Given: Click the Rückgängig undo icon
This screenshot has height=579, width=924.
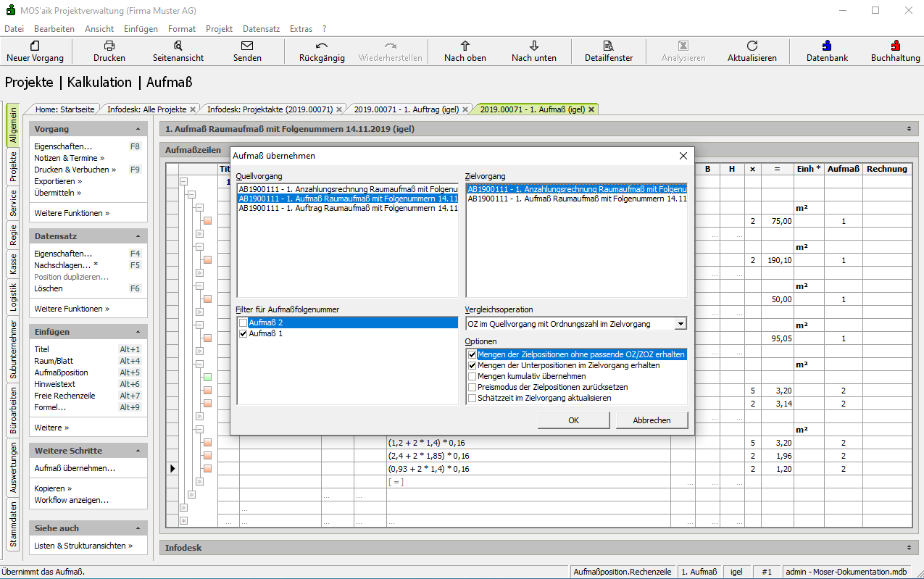Looking at the screenshot, I should coord(322,46).
